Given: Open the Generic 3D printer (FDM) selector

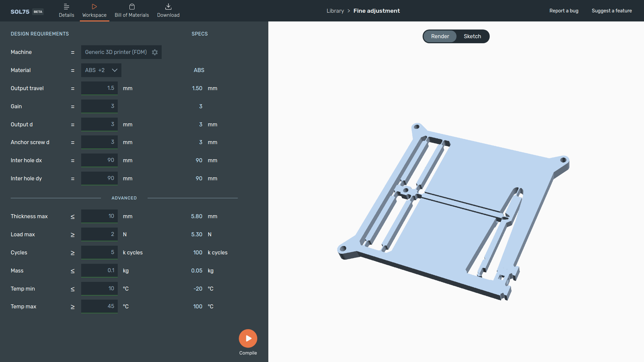Looking at the screenshot, I should [x=116, y=52].
